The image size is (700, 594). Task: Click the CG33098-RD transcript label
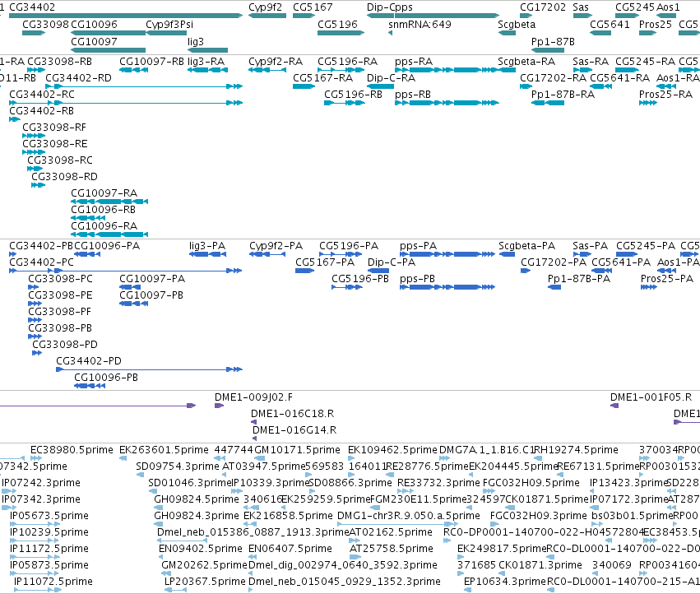(64, 176)
